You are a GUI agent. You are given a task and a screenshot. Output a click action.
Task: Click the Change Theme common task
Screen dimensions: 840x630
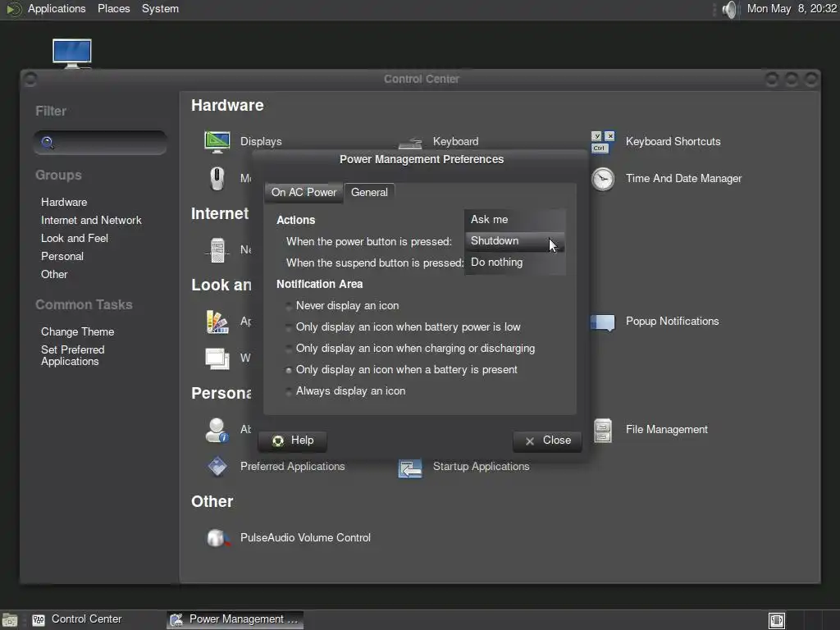77,332
